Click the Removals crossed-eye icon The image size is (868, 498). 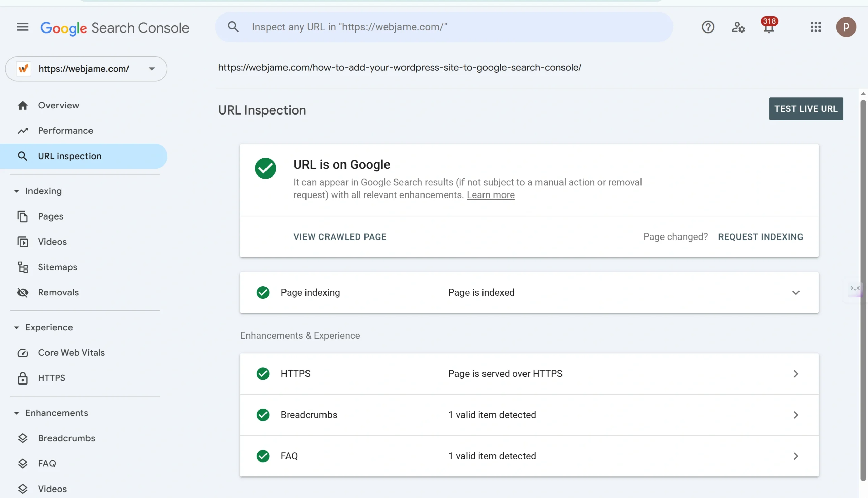(23, 292)
